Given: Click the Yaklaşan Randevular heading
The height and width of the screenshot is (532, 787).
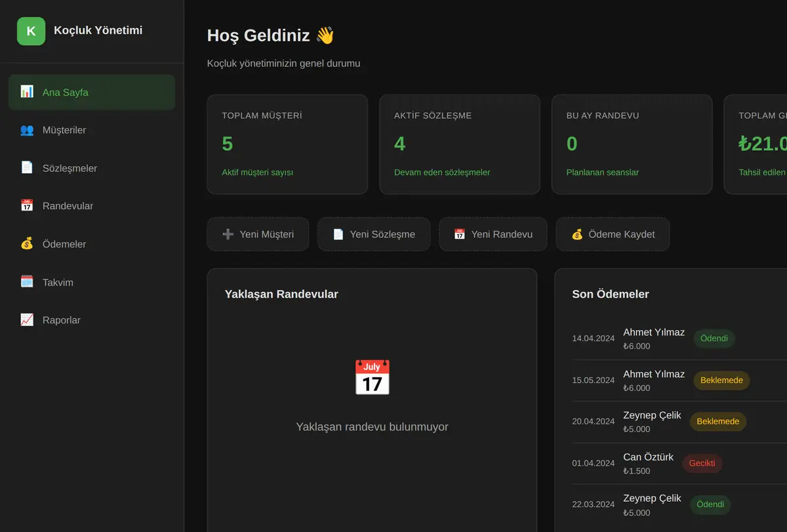Looking at the screenshot, I should [281, 294].
